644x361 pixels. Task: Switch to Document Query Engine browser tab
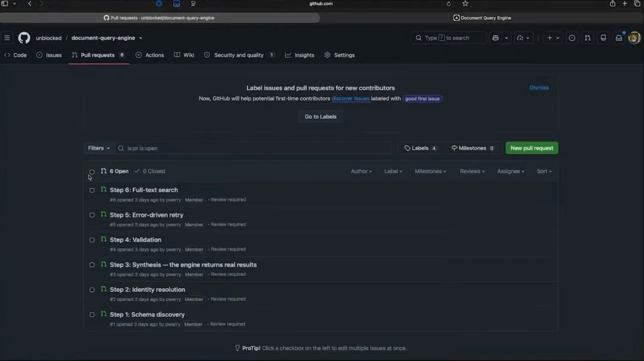(482, 17)
